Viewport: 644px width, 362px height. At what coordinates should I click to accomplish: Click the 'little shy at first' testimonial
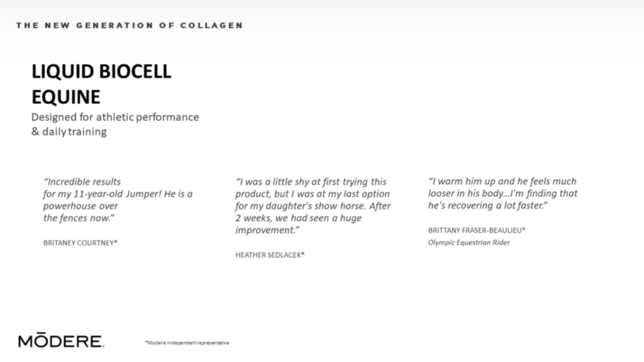coord(313,206)
